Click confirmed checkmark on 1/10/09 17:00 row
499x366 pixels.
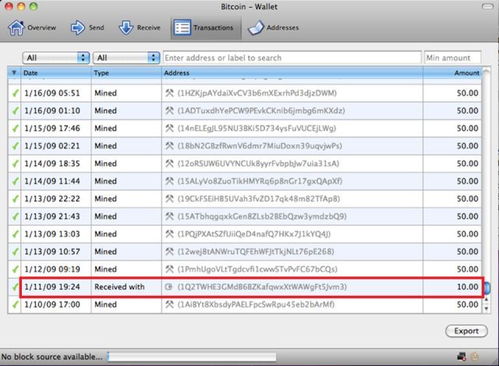[x=15, y=304]
